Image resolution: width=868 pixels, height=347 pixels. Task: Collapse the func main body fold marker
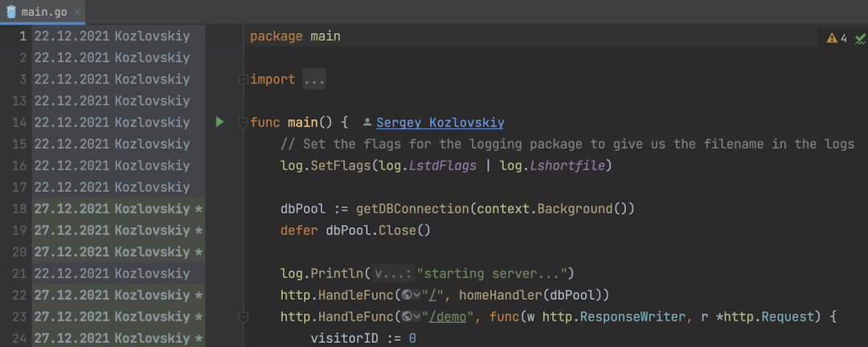tap(243, 123)
